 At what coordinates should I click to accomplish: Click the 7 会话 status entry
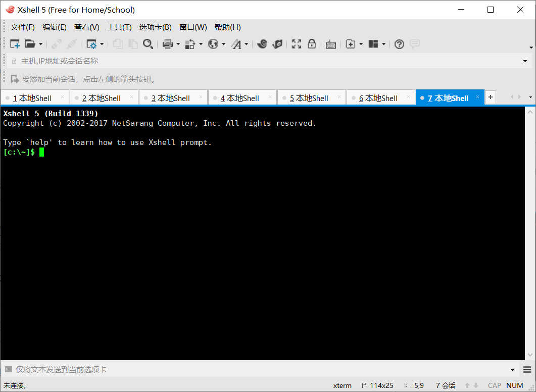pos(445,386)
